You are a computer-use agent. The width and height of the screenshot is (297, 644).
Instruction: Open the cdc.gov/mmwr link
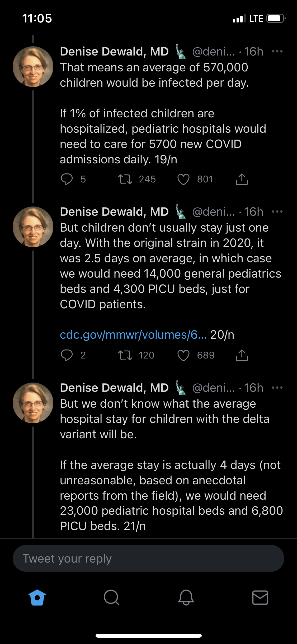pyautogui.click(x=133, y=335)
